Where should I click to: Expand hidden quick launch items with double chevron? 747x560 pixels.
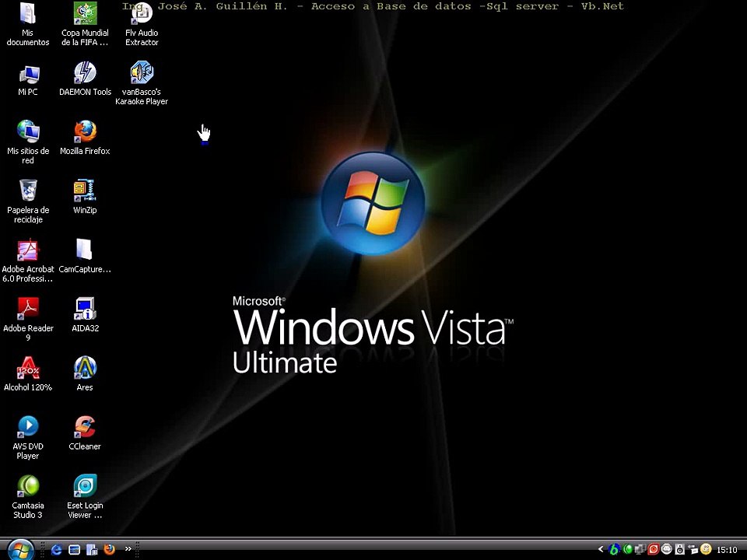(128, 548)
